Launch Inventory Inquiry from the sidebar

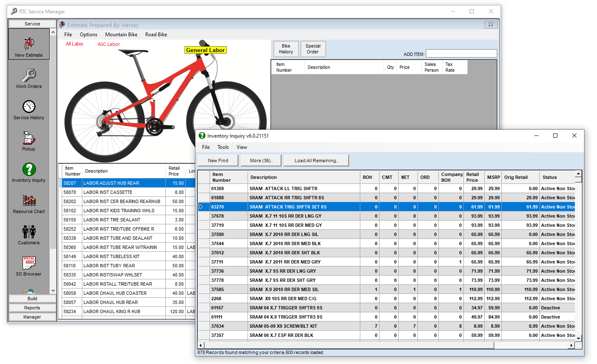tap(29, 173)
